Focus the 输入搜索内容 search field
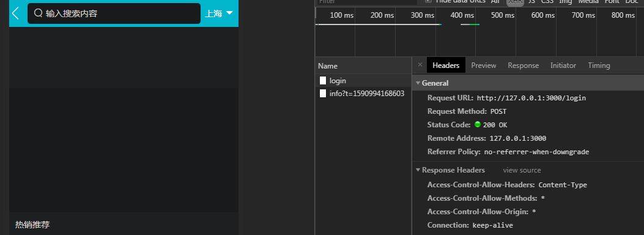 point(114,13)
